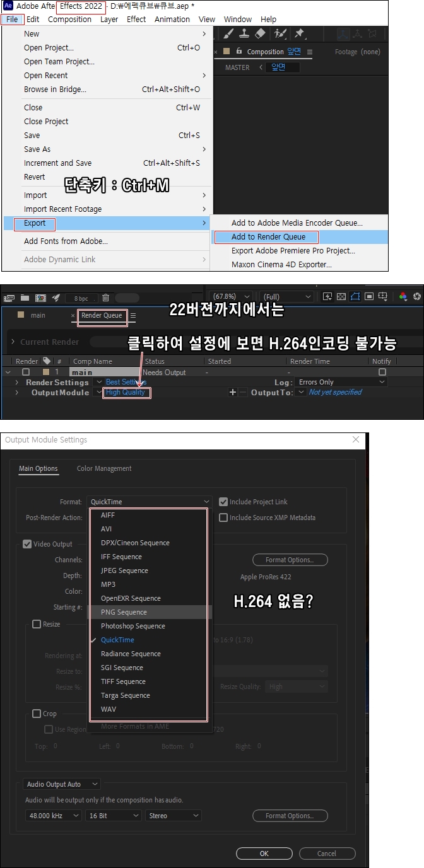Image resolution: width=424 pixels, height=868 pixels.
Task: Switch to the Color Management tab
Action: point(104,468)
